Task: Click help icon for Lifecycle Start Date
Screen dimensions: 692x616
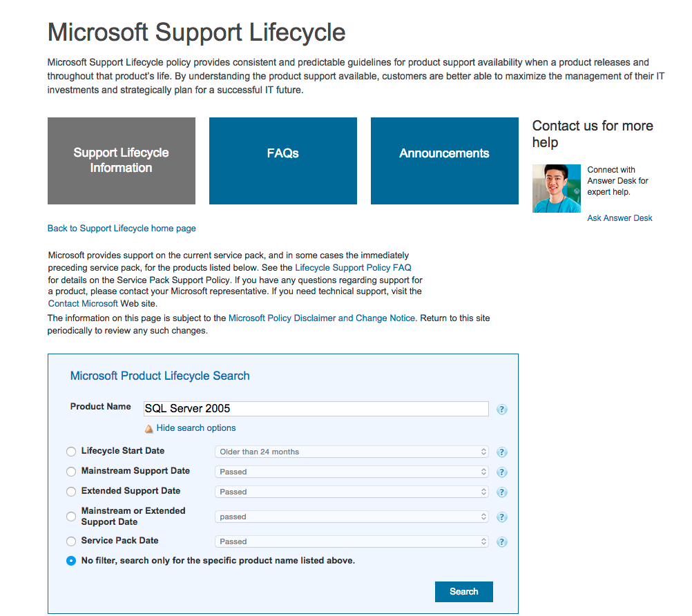Action: tap(501, 452)
